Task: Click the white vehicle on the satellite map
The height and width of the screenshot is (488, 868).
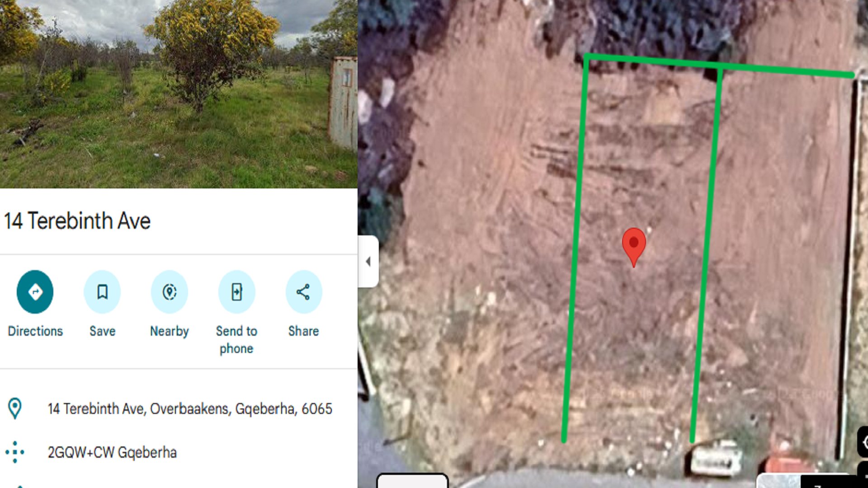Action: point(715,458)
